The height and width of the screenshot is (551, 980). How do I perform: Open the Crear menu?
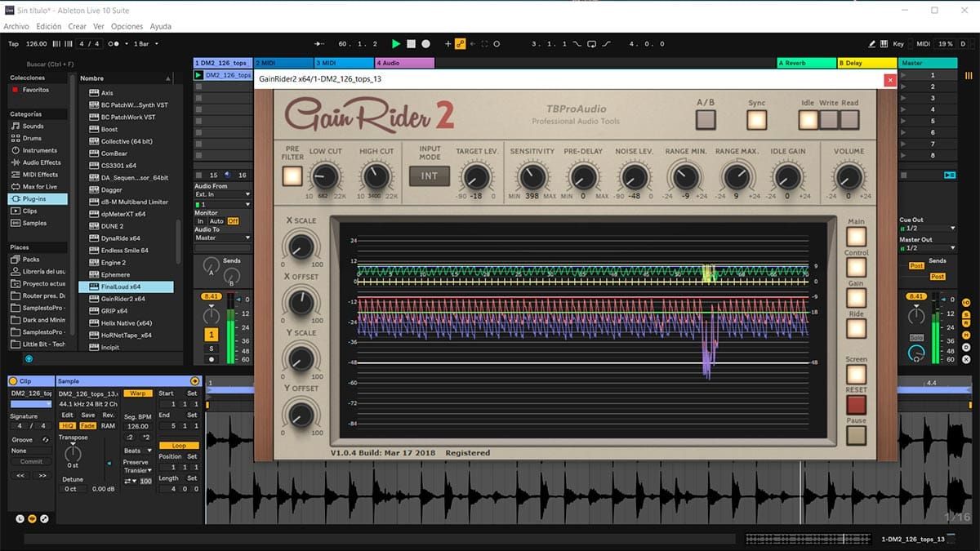click(x=78, y=26)
